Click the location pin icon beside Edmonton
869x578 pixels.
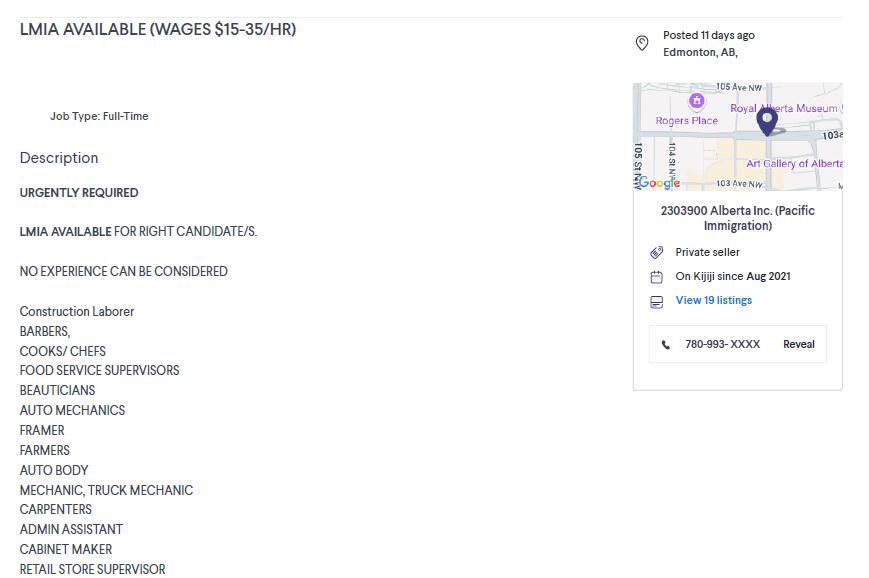click(x=642, y=43)
